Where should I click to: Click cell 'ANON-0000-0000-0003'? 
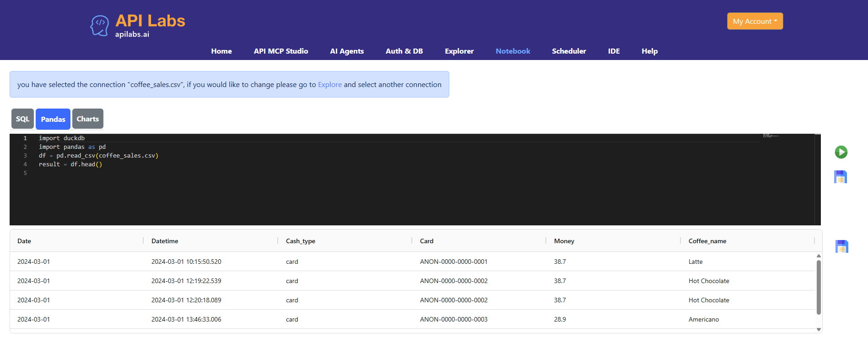453,319
